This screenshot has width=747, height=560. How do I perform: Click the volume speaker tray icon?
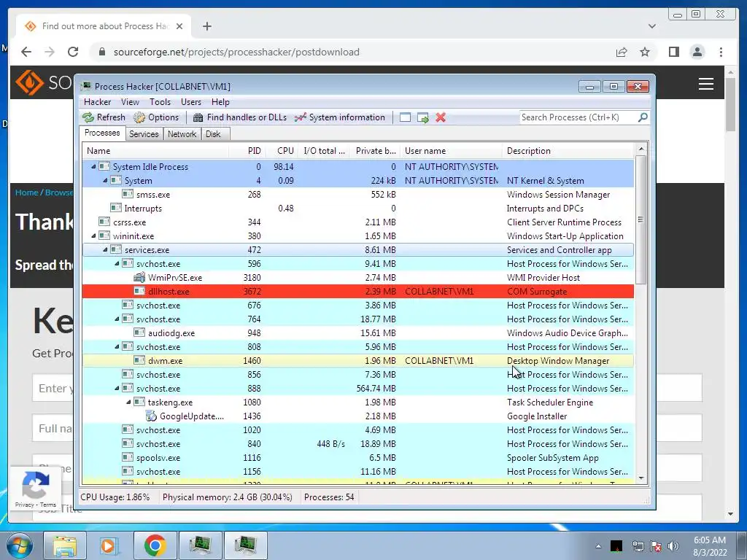673,546
